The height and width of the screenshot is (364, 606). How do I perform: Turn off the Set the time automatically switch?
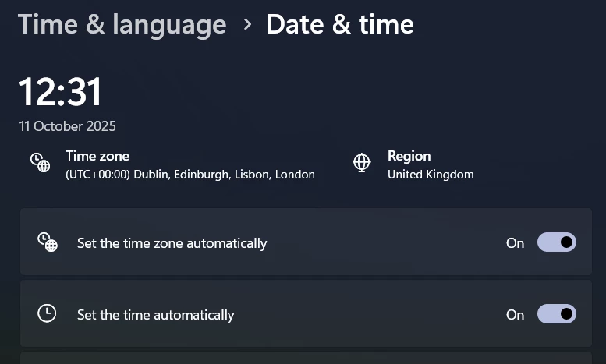coord(557,314)
